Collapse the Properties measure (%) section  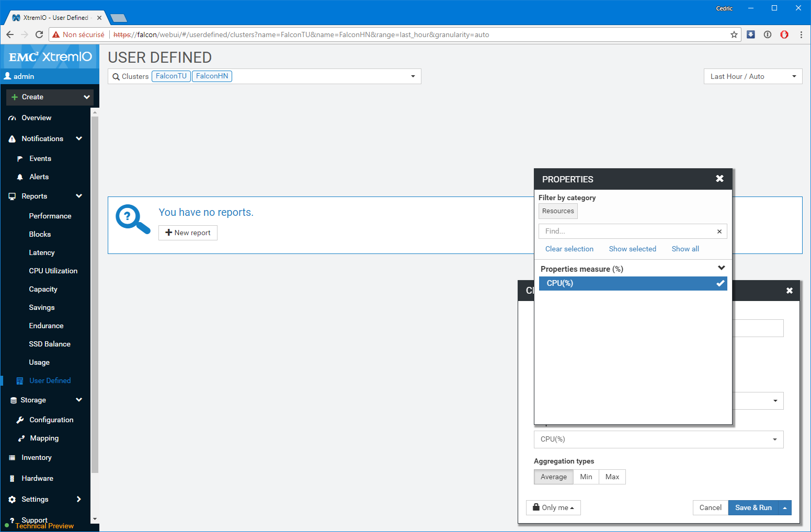tap(721, 268)
